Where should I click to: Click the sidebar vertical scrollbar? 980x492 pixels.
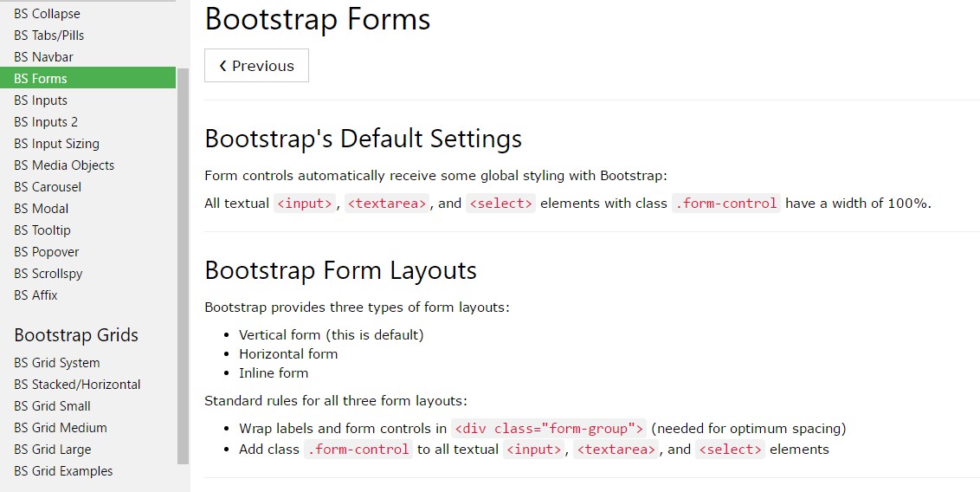184,266
